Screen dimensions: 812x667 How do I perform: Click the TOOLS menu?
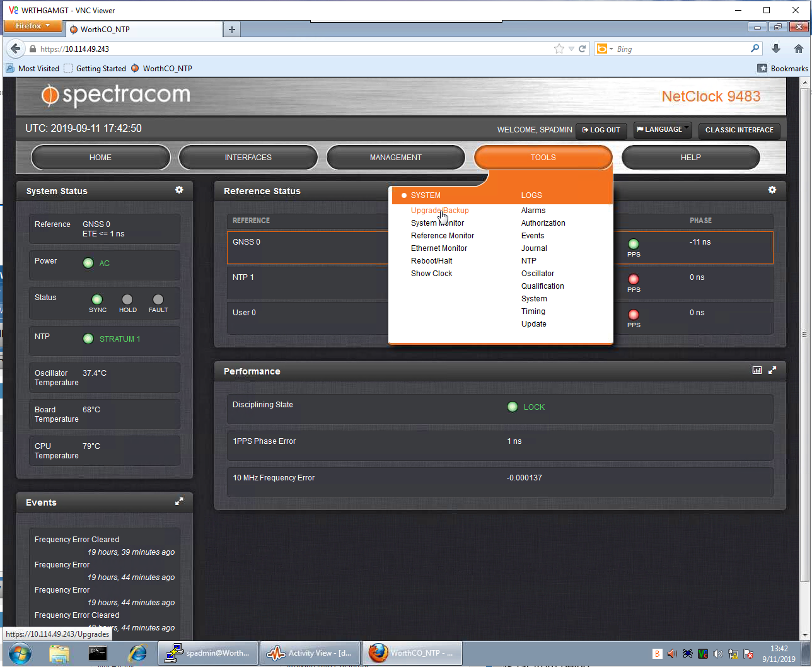(543, 158)
